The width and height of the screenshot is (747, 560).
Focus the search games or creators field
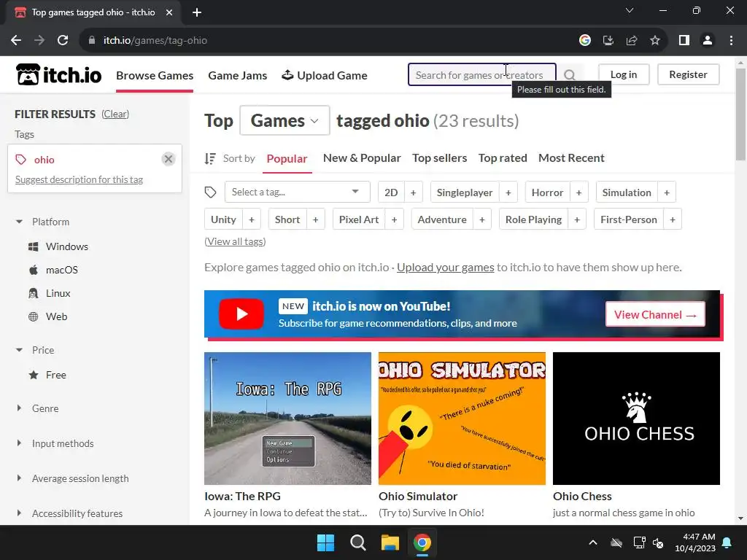481,75
